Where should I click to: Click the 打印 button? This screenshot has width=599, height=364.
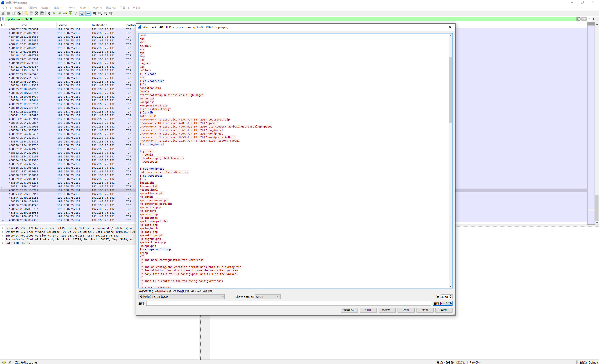pyautogui.click(x=368, y=310)
